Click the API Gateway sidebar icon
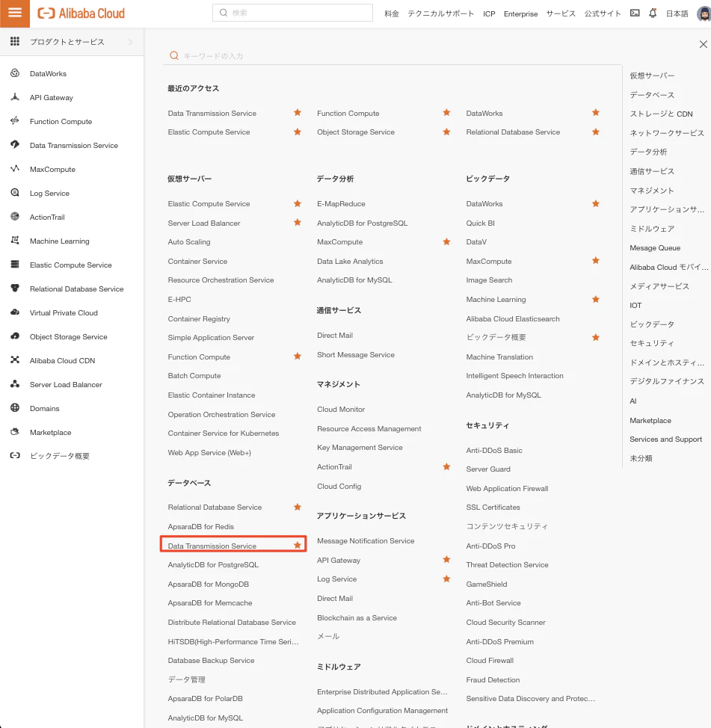711x728 pixels. [x=15, y=96]
